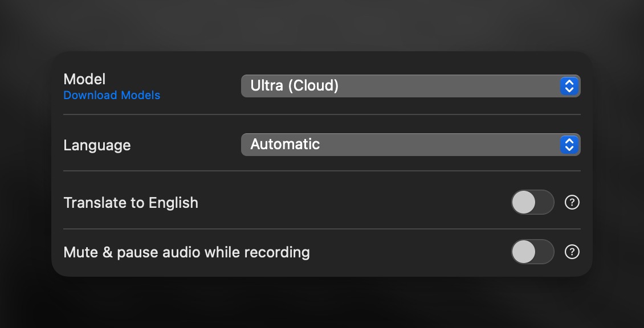This screenshot has width=644, height=328.
Task: Click the round knob of Translate to English switch
Action: [x=524, y=203]
